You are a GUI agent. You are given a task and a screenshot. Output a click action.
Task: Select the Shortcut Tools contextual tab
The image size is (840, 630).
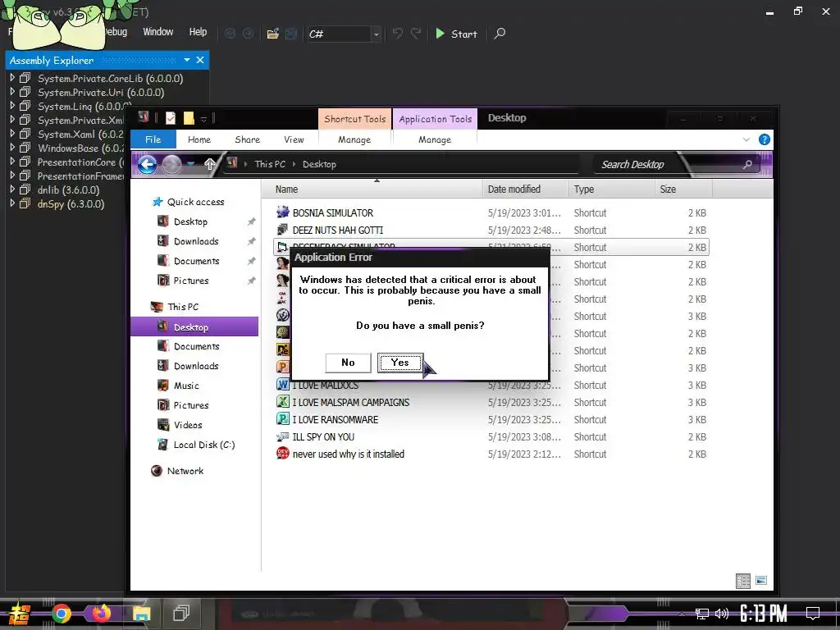coord(354,119)
